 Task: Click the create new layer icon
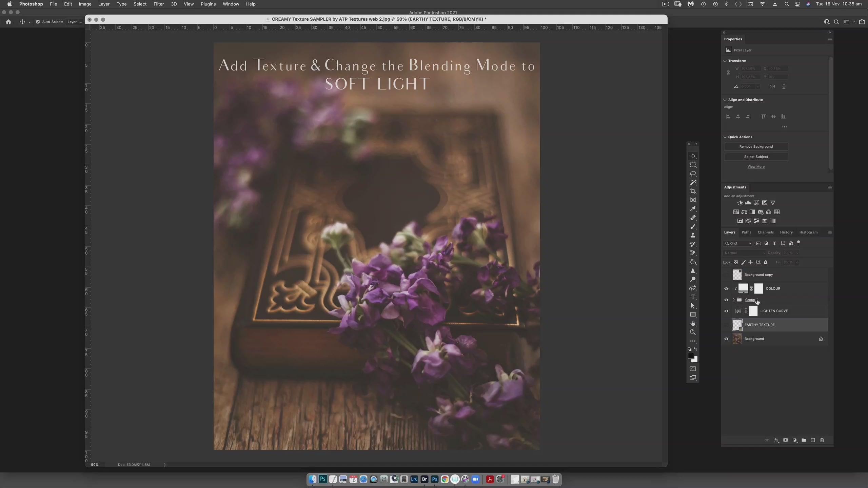[x=813, y=440]
